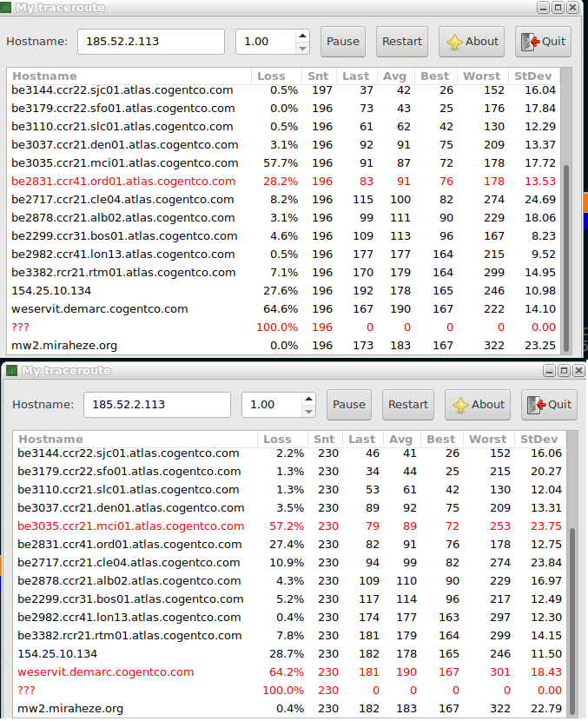Select the be3382.rcr21.rtm01 row in the upper window

pyautogui.click(x=284, y=273)
